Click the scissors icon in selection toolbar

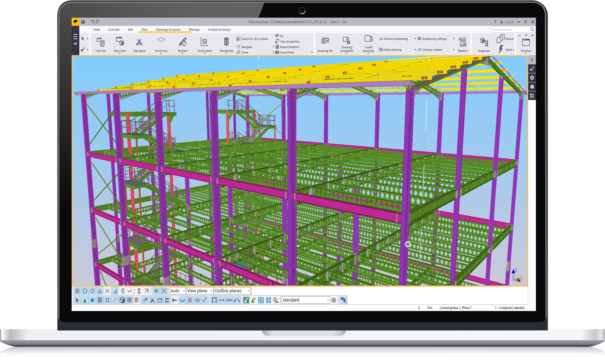(152, 300)
